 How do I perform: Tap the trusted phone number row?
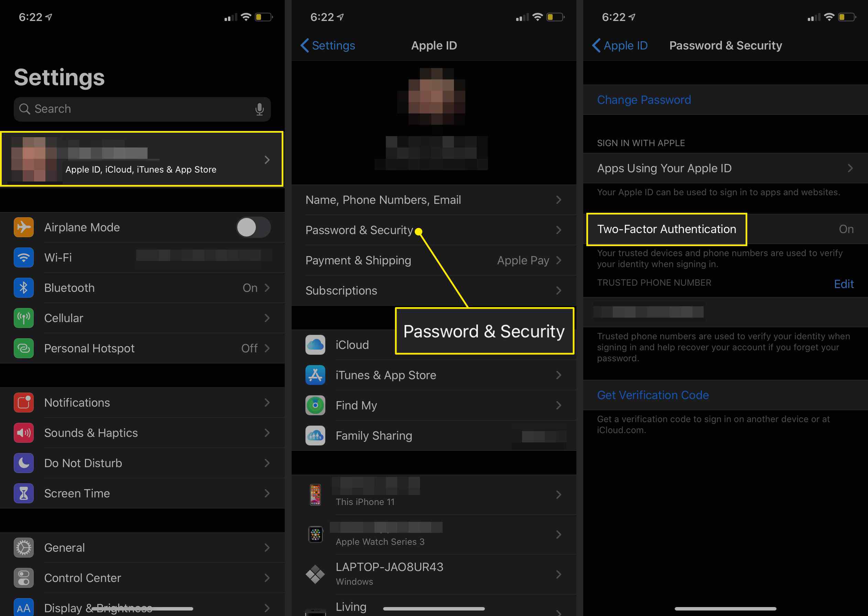725,312
